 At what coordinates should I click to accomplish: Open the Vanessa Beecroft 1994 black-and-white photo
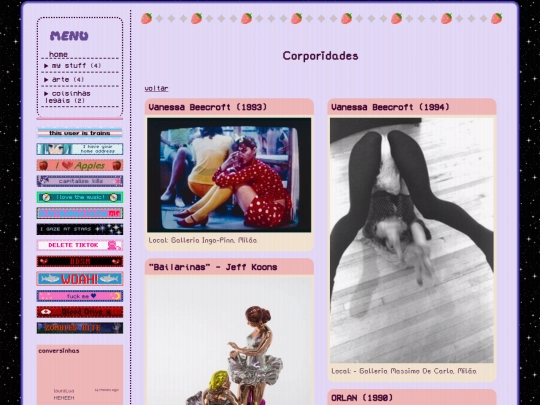point(412,240)
